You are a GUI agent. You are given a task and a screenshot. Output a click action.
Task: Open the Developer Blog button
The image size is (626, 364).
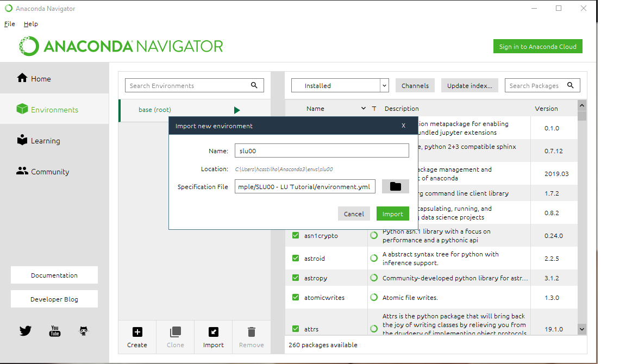[54, 299]
